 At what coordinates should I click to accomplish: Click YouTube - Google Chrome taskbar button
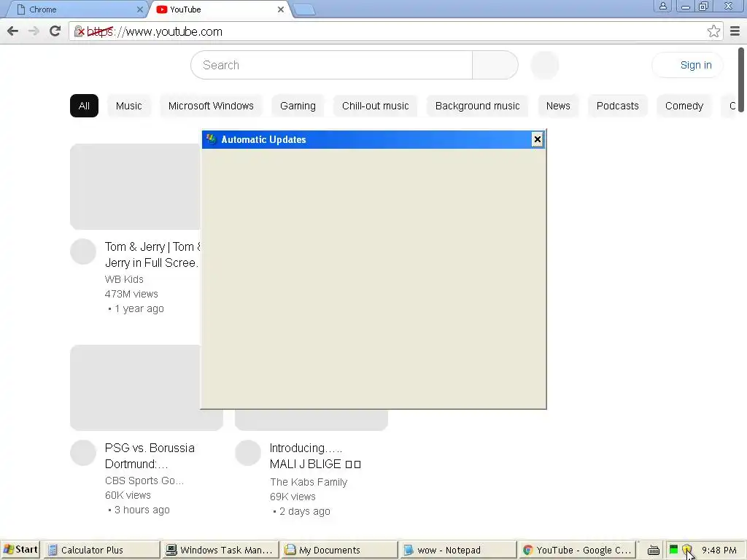click(x=578, y=550)
